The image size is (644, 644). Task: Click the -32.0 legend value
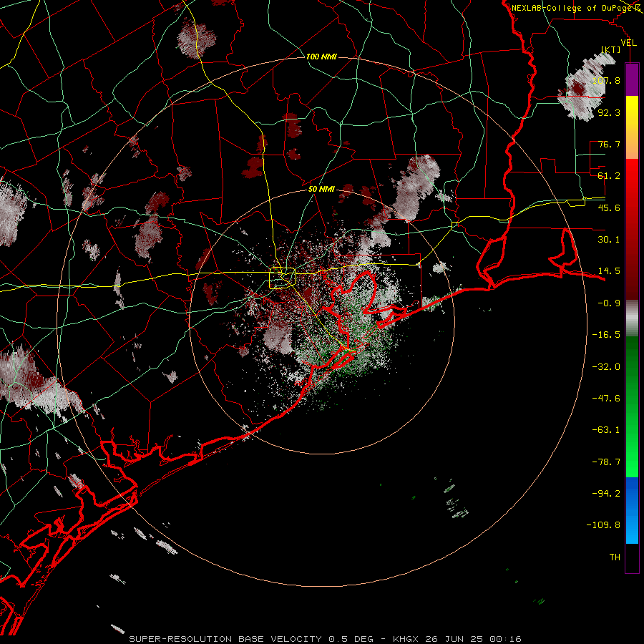[606, 367]
